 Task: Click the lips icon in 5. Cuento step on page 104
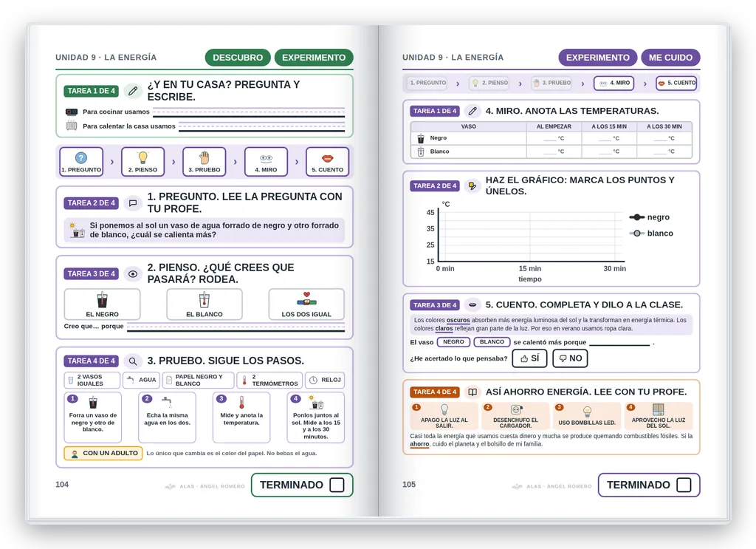[327, 158]
